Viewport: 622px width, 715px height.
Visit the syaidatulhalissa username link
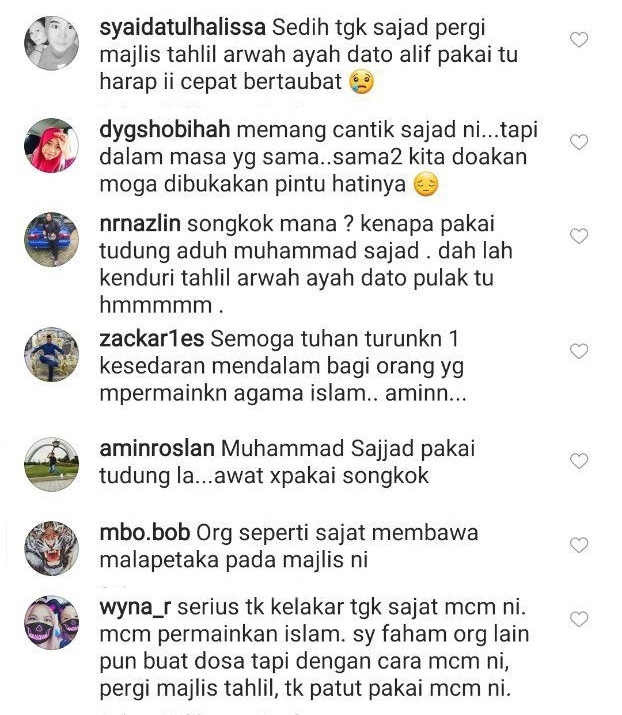point(182,28)
